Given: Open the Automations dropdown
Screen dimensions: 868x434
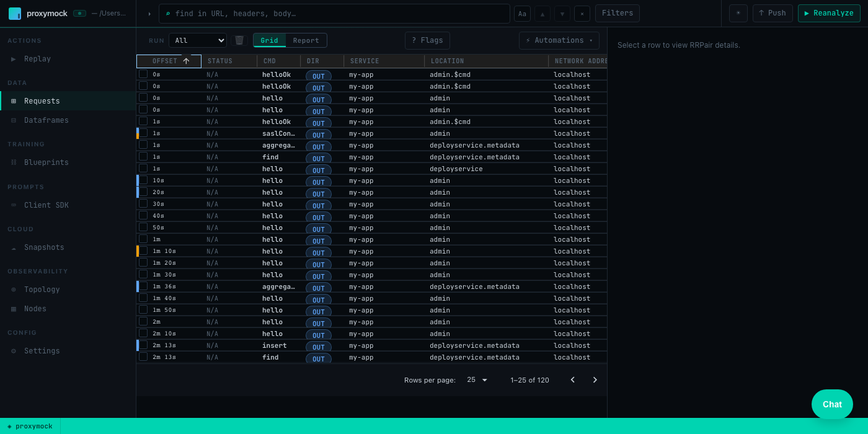Looking at the screenshot, I should [559, 40].
